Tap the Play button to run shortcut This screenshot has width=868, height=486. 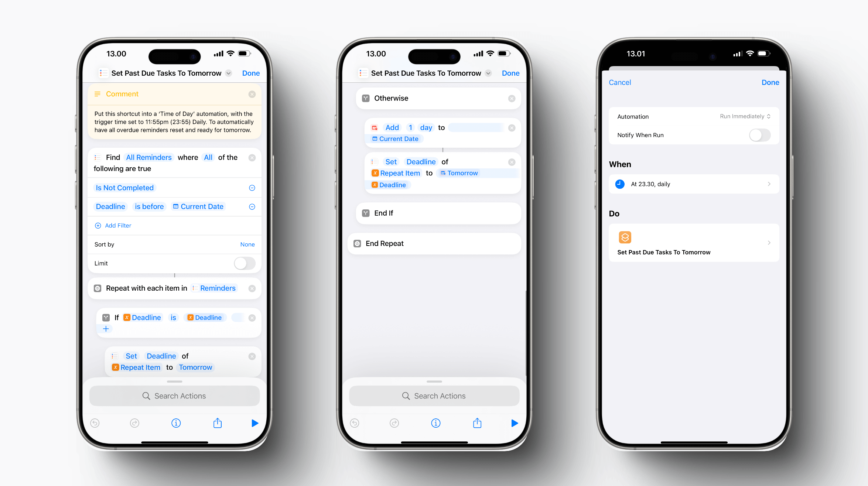254,423
